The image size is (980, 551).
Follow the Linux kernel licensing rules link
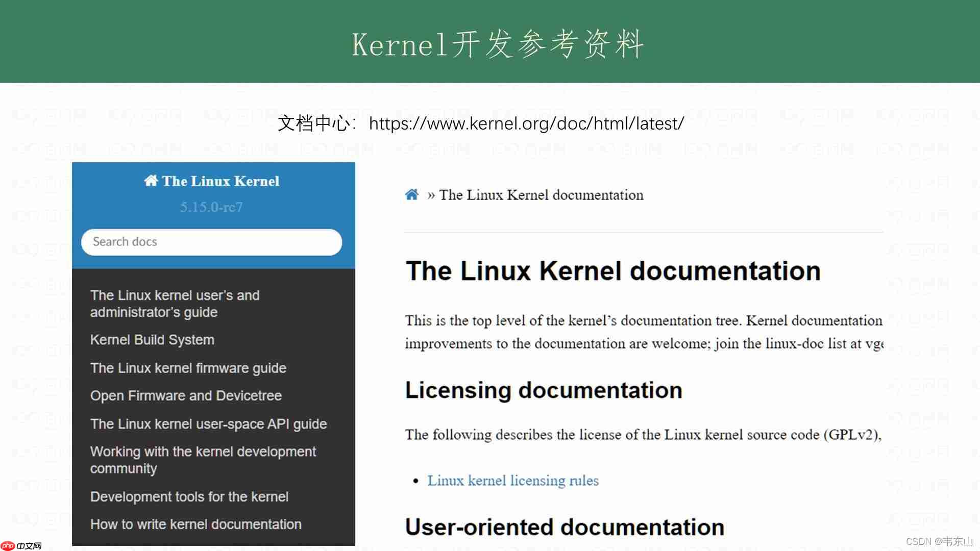(513, 481)
